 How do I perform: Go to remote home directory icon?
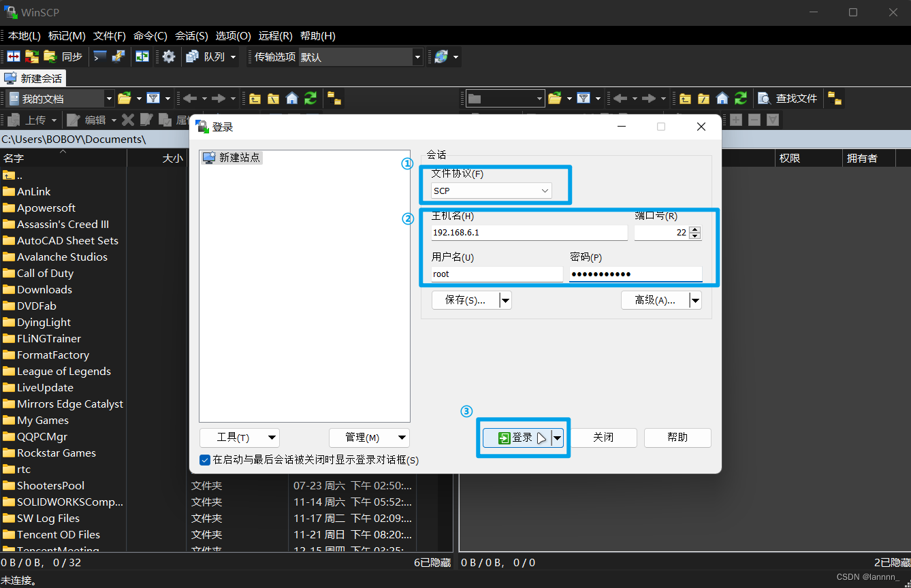coord(722,99)
